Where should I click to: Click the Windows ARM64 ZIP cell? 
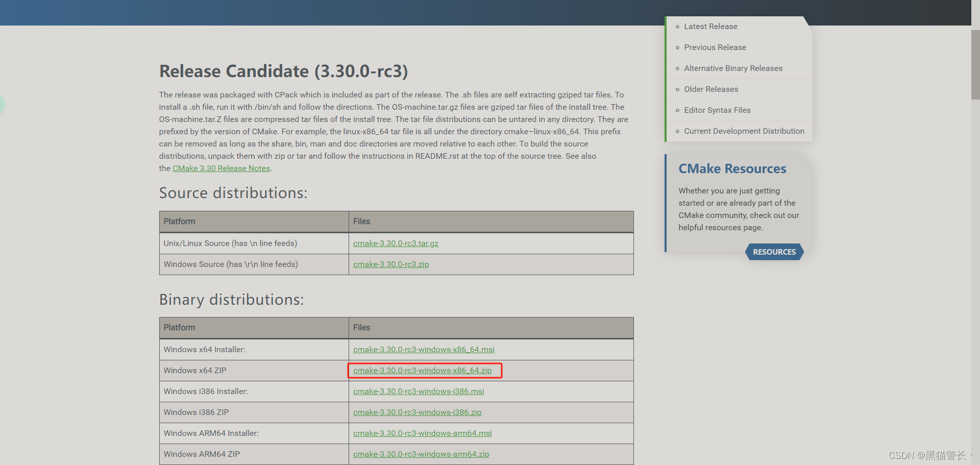click(x=254, y=454)
